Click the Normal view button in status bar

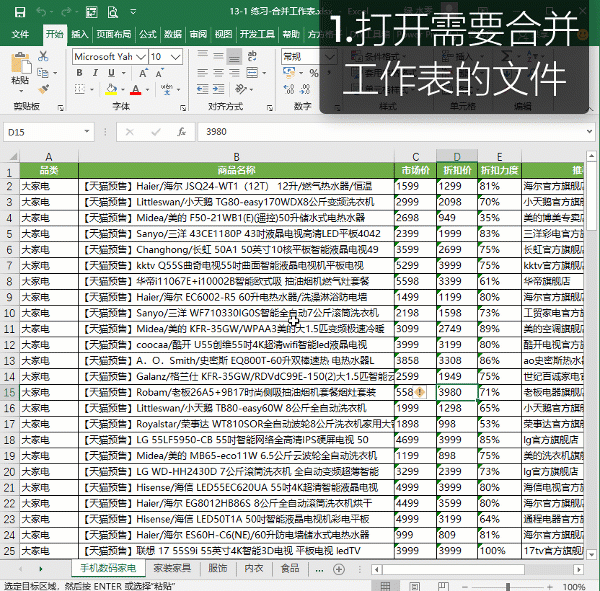pyautogui.click(x=385, y=586)
